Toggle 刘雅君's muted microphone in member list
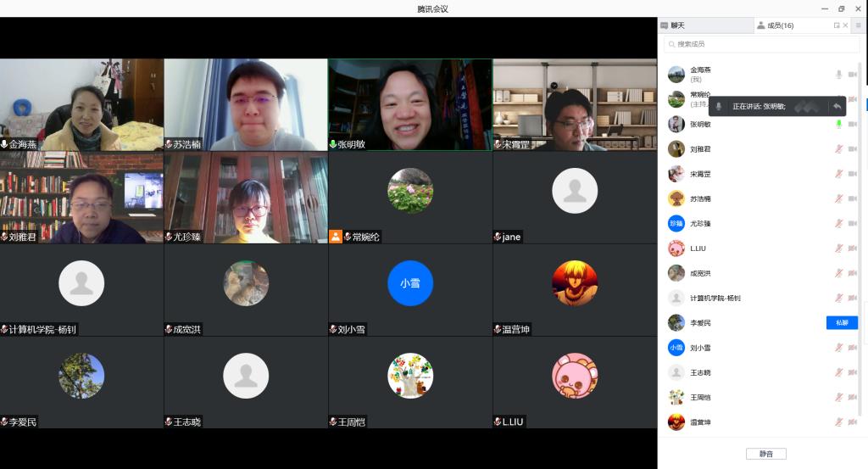 click(x=838, y=149)
